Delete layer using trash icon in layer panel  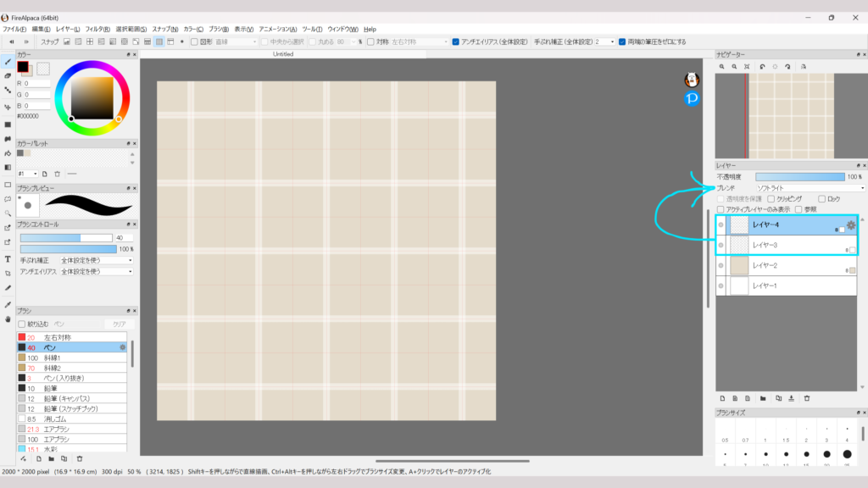tap(807, 397)
